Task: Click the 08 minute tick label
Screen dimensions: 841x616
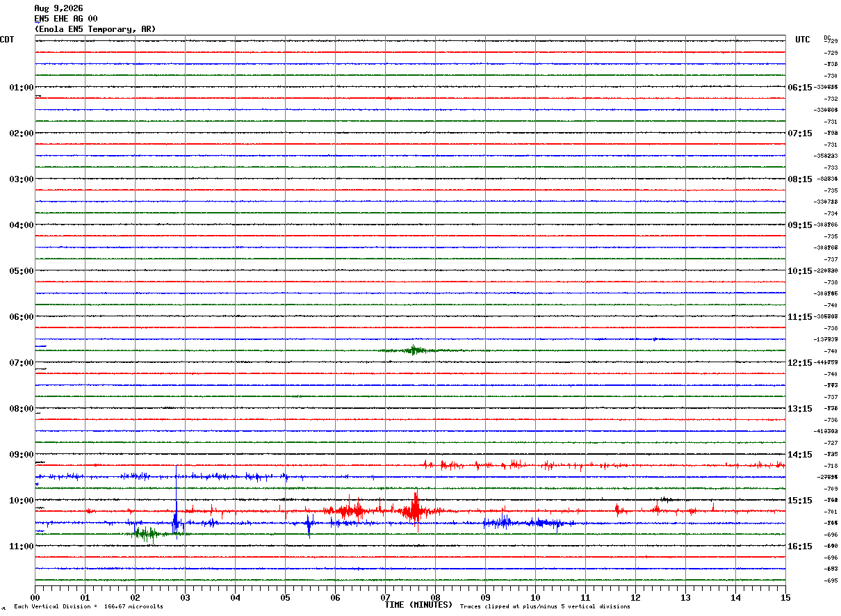Action: tap(435, 597)
